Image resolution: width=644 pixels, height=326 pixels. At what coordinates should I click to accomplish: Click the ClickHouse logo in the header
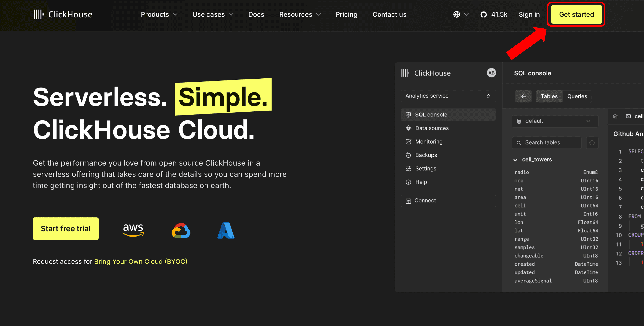click(63, 14)
